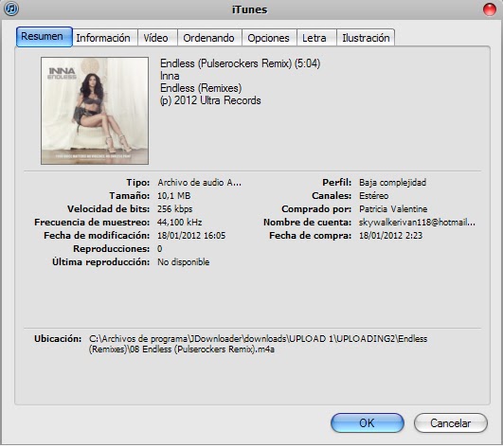
Task: Click the Velocidad de bits: label
Action: point(108,209)
